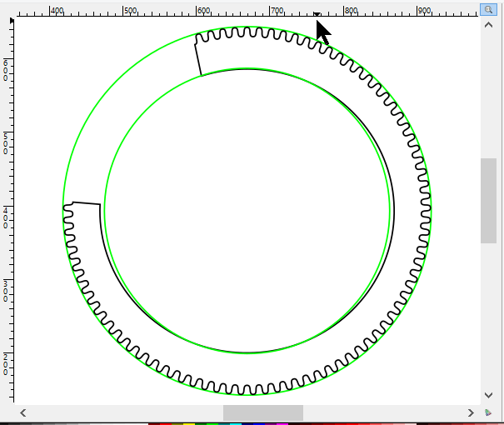Pick the magenta swatch in the palette
The image size is (504, 425).
point(283,423)
